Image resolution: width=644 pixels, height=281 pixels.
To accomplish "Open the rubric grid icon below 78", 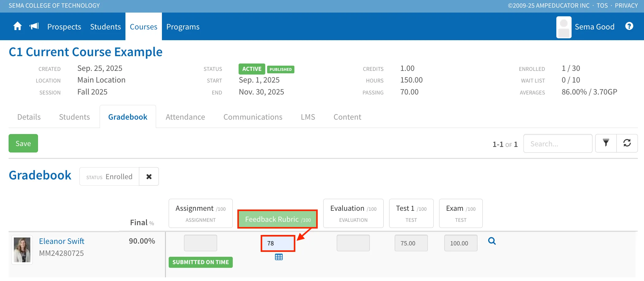I will pos(279,257).
